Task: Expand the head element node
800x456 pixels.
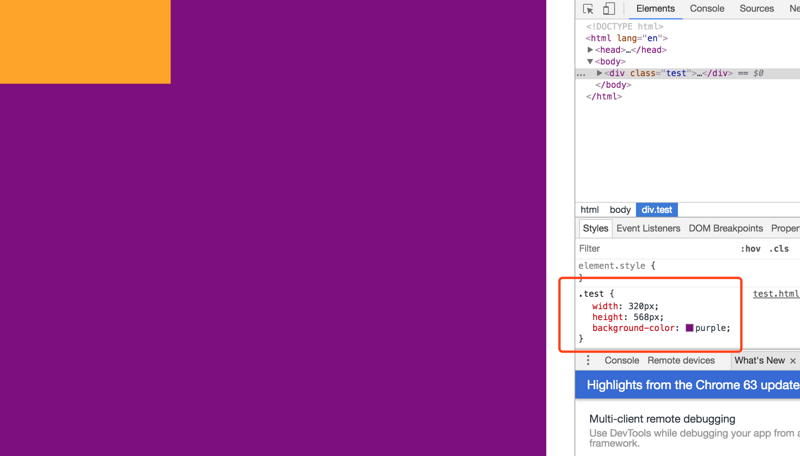Action: click(x=590, y=50)
